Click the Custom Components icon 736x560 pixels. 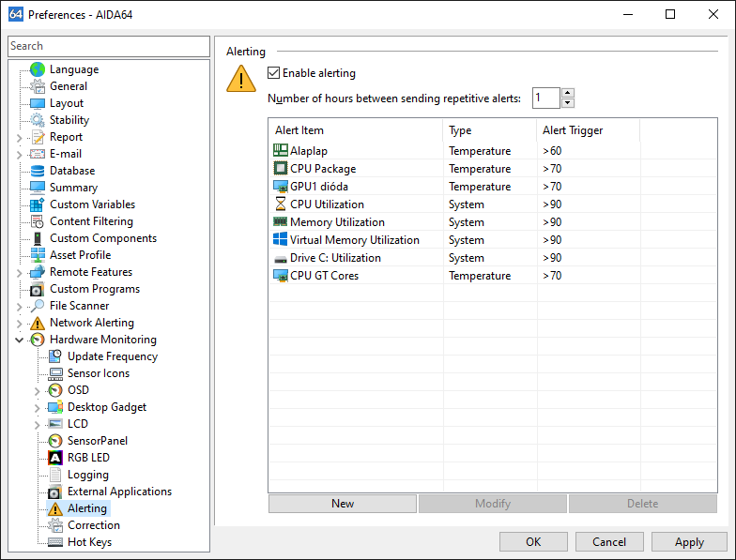click(x=38, y=238)
